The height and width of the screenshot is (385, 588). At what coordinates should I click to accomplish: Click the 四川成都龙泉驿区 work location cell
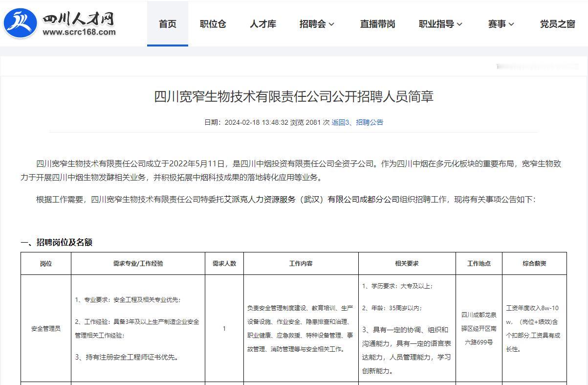coord(479,328)
